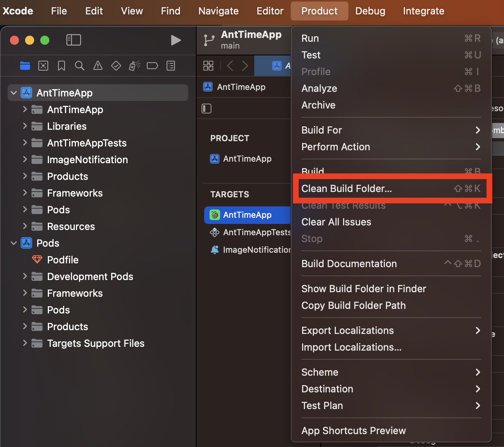Choose Analyze from the Product menu
This screenshot has height=447, width=504.
click(391, 88)
